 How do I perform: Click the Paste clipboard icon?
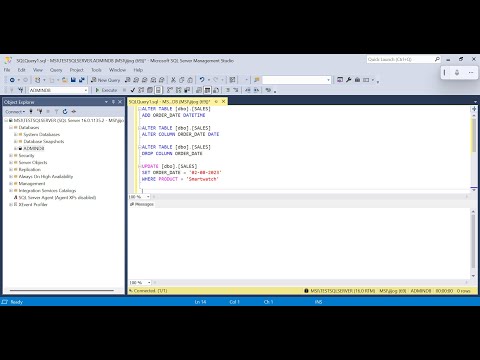click(190, 80)
